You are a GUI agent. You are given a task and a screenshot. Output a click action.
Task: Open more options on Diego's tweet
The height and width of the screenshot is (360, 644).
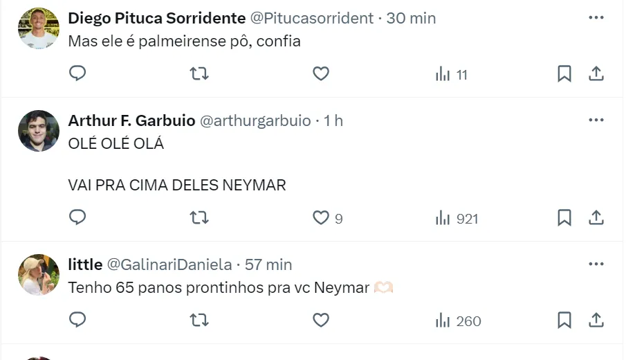pos(596,18)
